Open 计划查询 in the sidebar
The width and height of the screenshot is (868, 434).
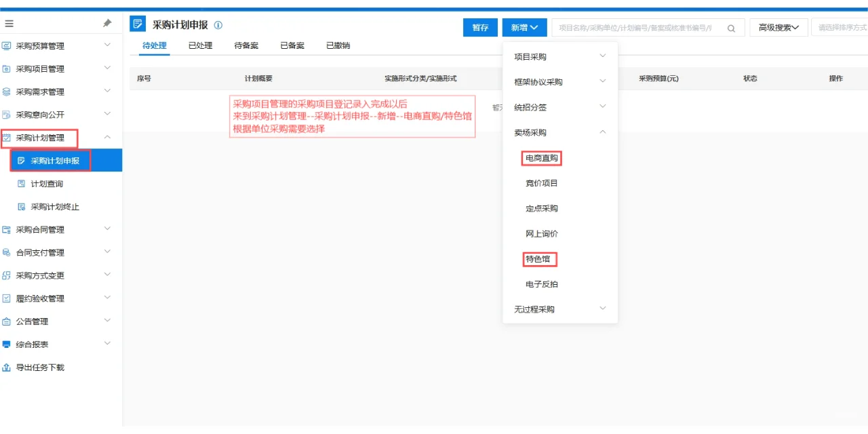tap(47, 184)
